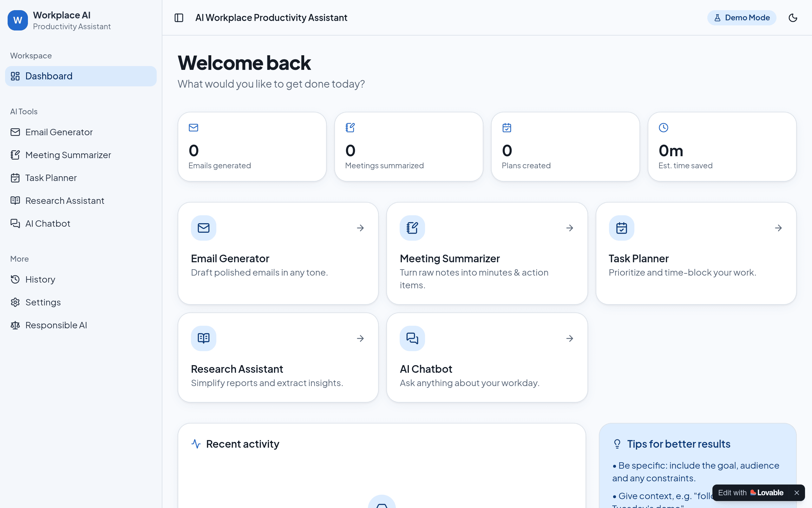Open Dashboard in the sidebar
This screenshot has width=812, height=508.
(x=81, y=76)
